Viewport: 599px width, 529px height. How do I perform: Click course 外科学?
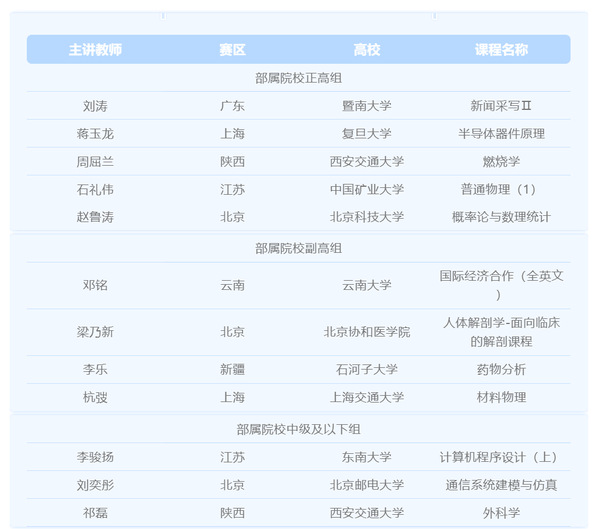point(501,513)
